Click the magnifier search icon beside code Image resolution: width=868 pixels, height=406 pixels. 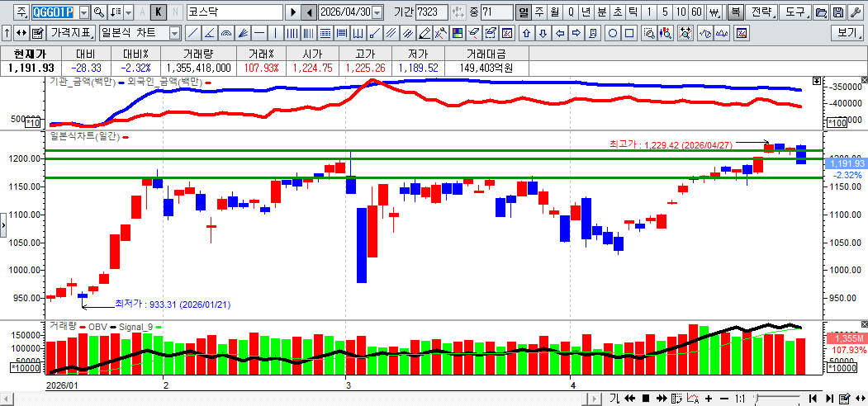pyautogui.click(x=99, y=12)
